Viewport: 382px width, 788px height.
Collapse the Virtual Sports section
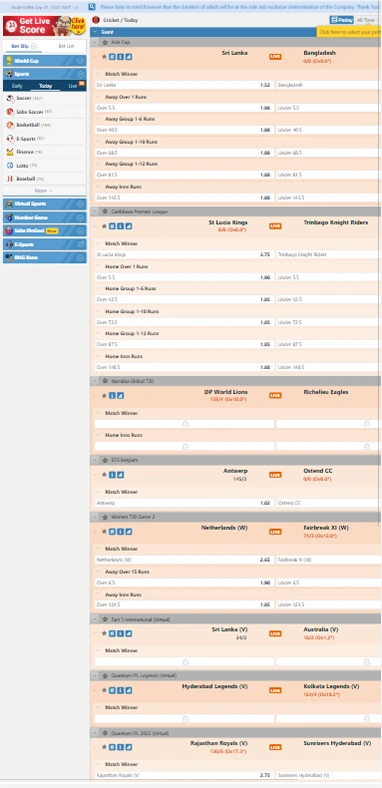tap(80, 204)
